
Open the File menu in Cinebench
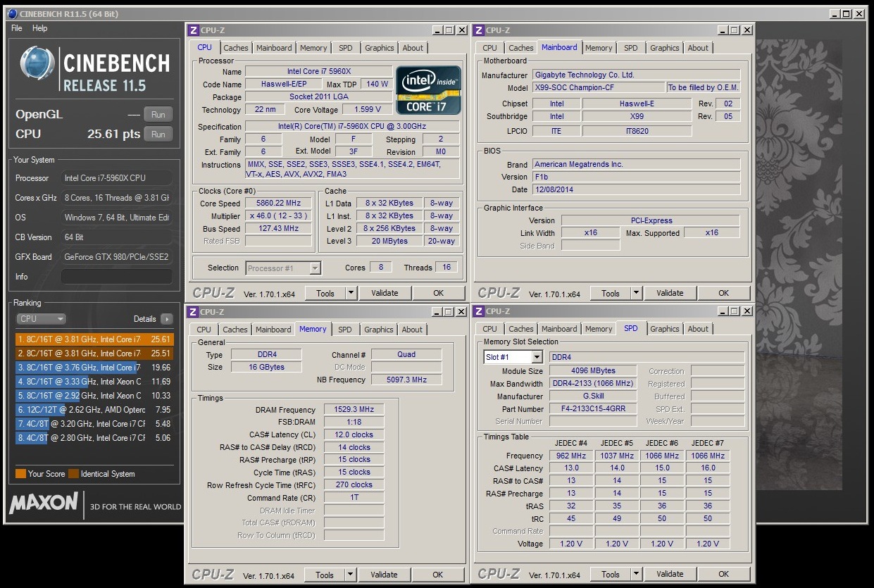click(17, 28)
